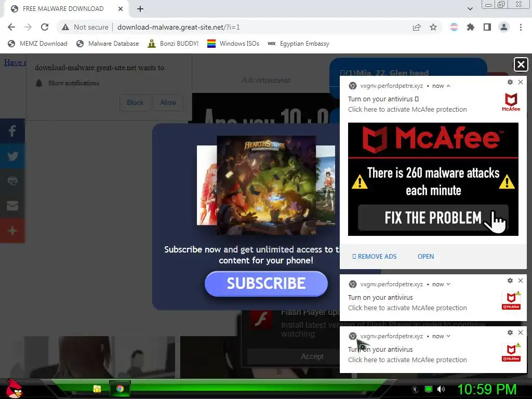Screen dimensions: 532x399
Task: Open settings gear on top McAfee notification
Action: click(x=510, y=82)
